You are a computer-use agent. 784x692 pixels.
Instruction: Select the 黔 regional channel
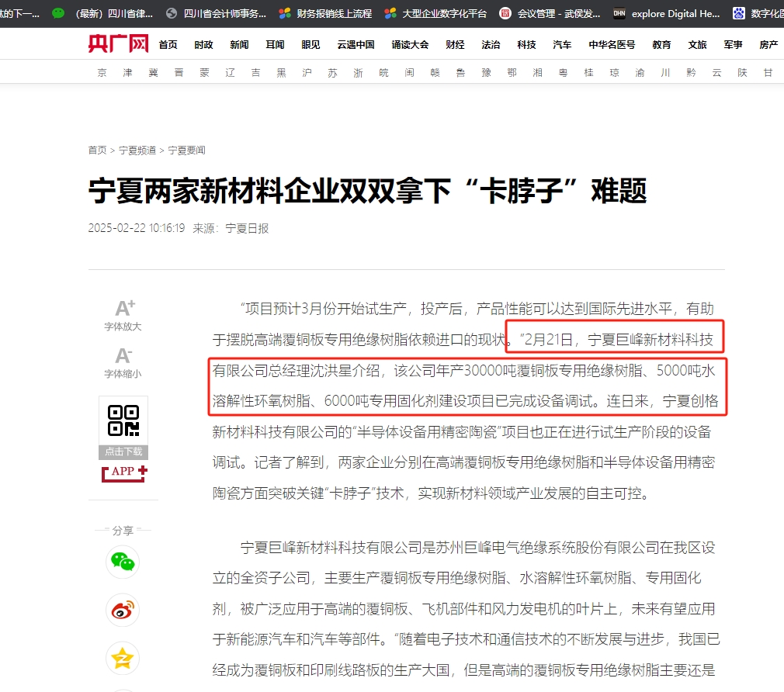[692, 72]
